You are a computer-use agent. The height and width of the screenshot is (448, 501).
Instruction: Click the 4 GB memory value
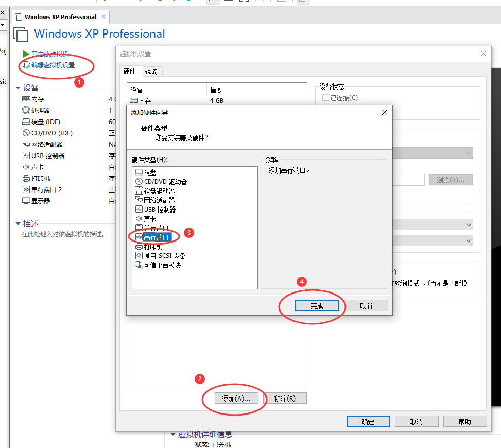217,100
